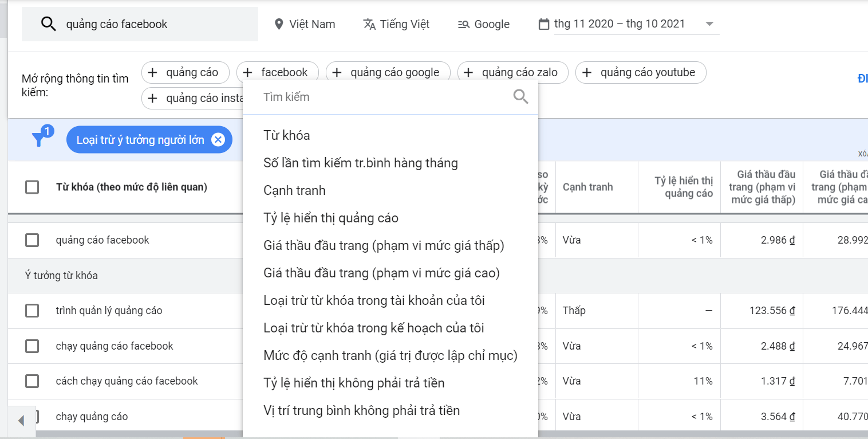Add the "quảng cáo youtube" suggestion chip
This screenshot has width=868, height=439.
click(641, 72)
